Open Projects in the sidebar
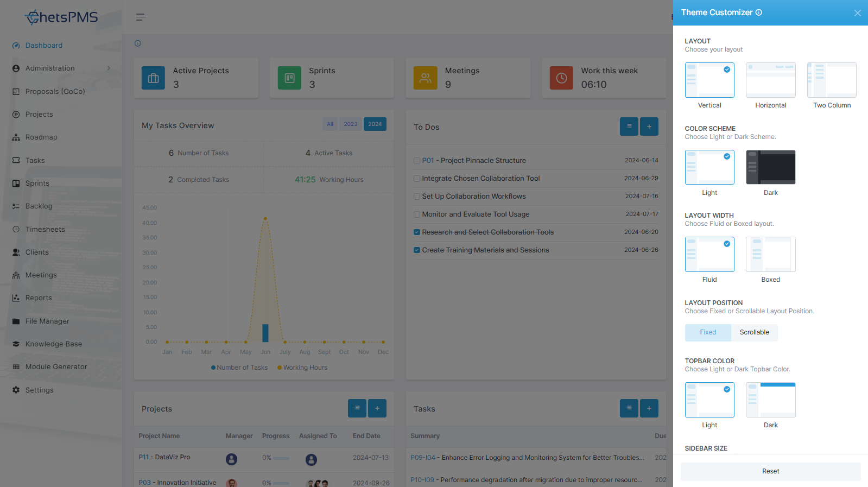868x487 pixels. coord(39,115)
